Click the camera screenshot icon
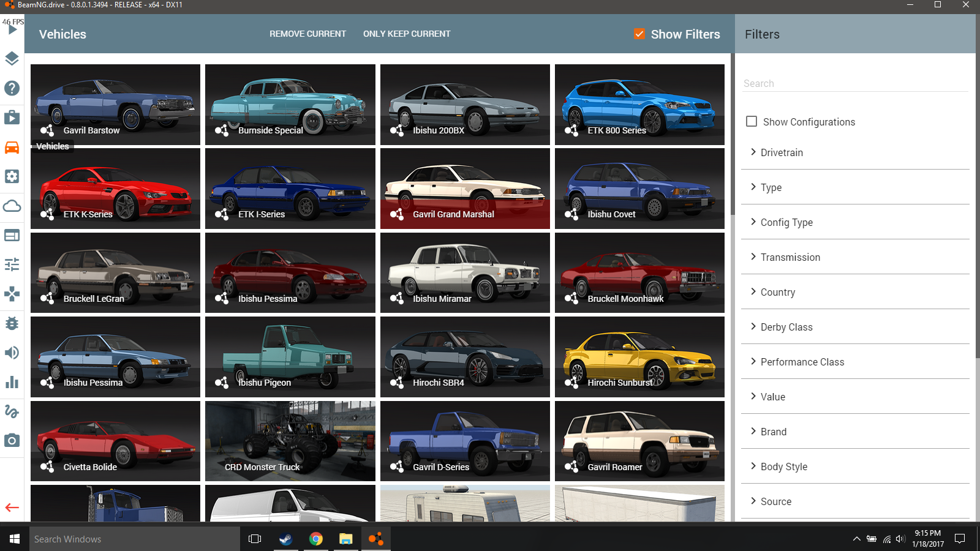 [x=12, y=441]
